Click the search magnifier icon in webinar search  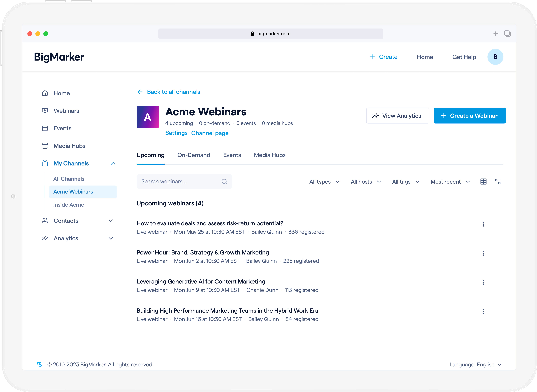[224, 182]
